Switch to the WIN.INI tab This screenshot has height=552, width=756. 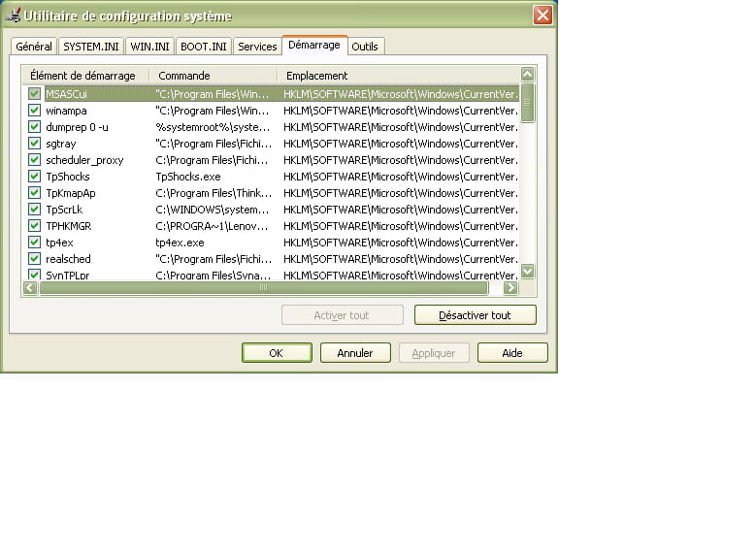[x=149, y=47]
